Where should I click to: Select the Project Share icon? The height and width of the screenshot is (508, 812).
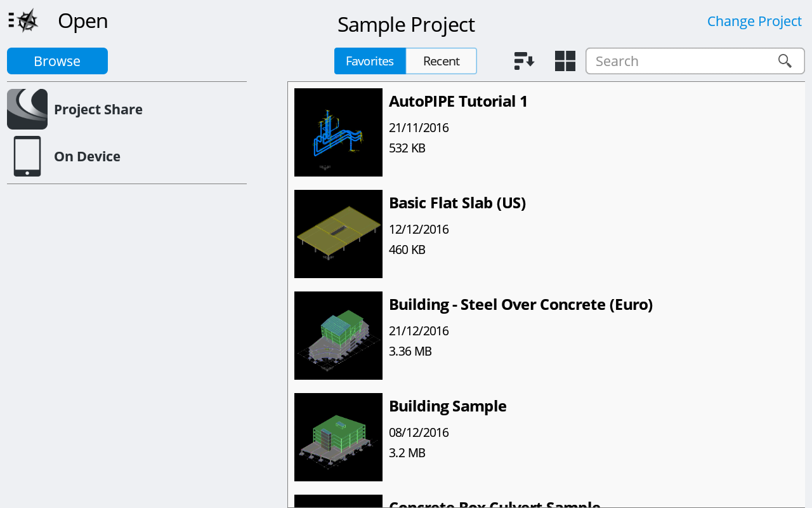tap(27, 109)
